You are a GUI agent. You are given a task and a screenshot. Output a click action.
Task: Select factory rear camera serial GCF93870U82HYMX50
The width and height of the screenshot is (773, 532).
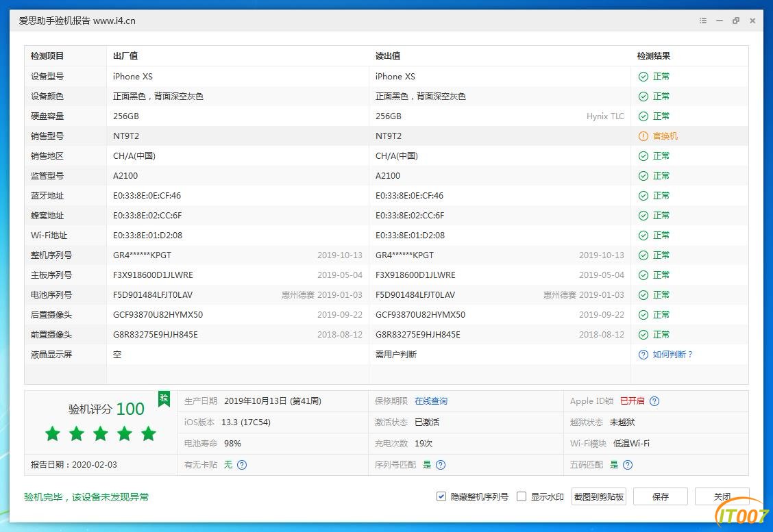158,315
